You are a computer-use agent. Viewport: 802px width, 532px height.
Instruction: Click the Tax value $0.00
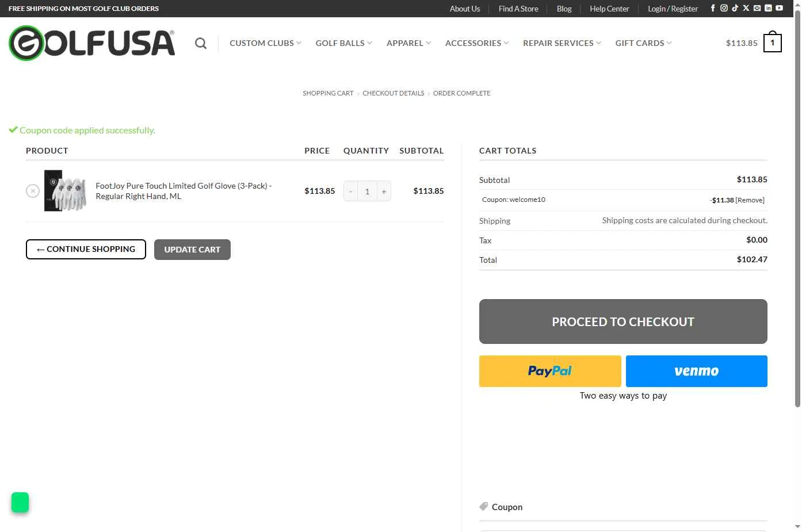(x=757, y=240)
